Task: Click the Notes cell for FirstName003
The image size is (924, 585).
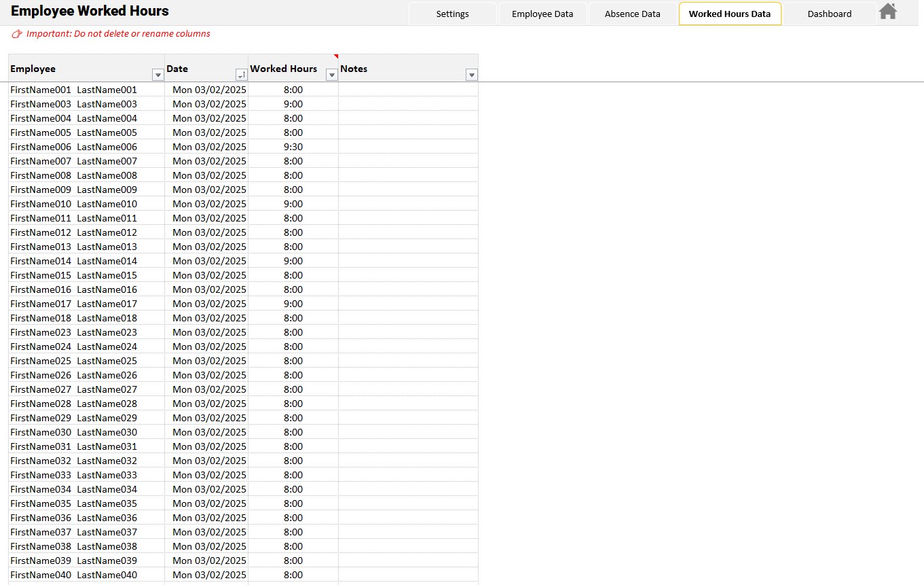Action: click(407, 104)
